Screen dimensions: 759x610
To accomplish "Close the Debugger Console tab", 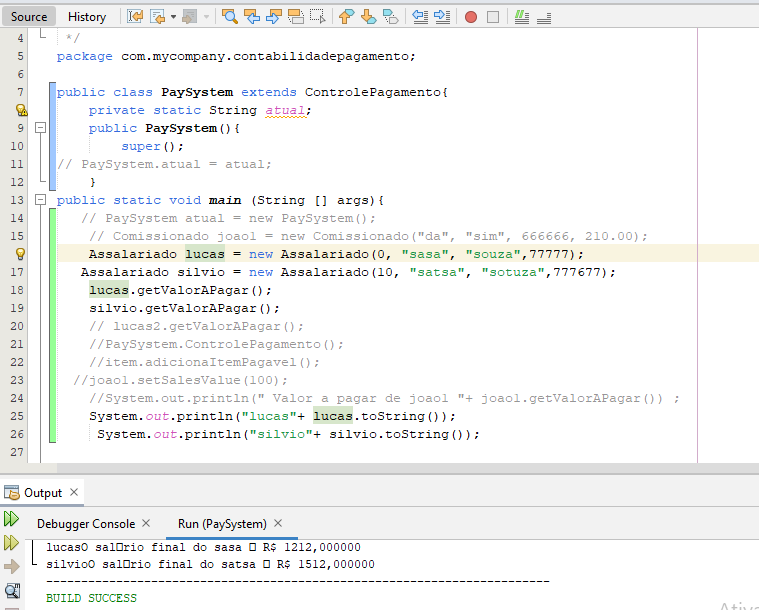I will (x=146, y=523).
